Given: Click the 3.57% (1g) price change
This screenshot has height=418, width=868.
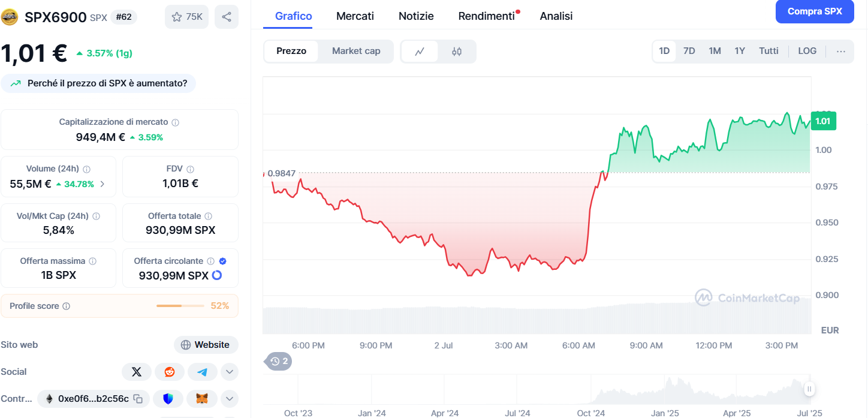Looking at the screenshot, I should coord(104,53).
